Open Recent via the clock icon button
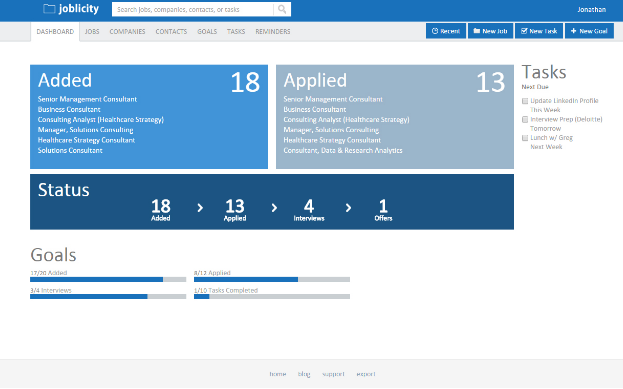 (x=446, y=31)
